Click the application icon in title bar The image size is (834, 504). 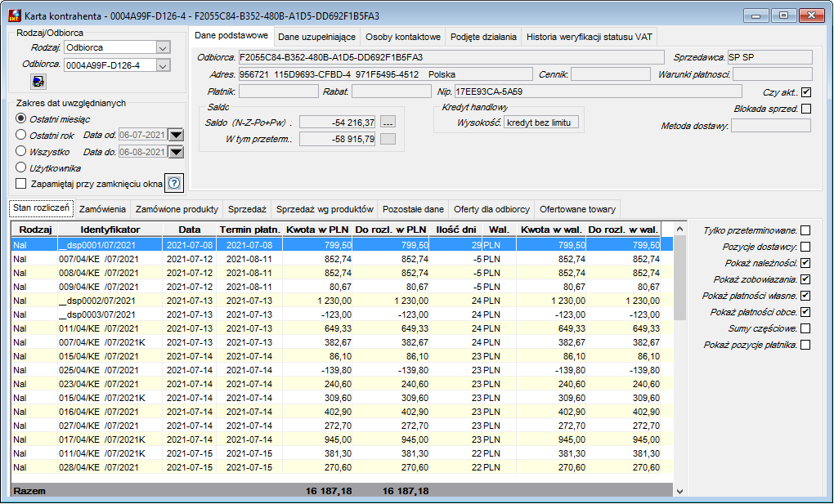15,16
